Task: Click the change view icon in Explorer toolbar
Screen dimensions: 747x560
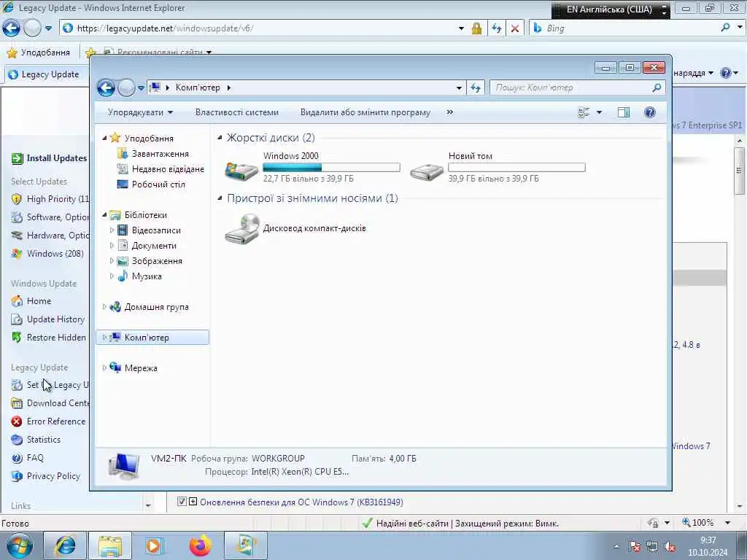Action: (584, 112)
